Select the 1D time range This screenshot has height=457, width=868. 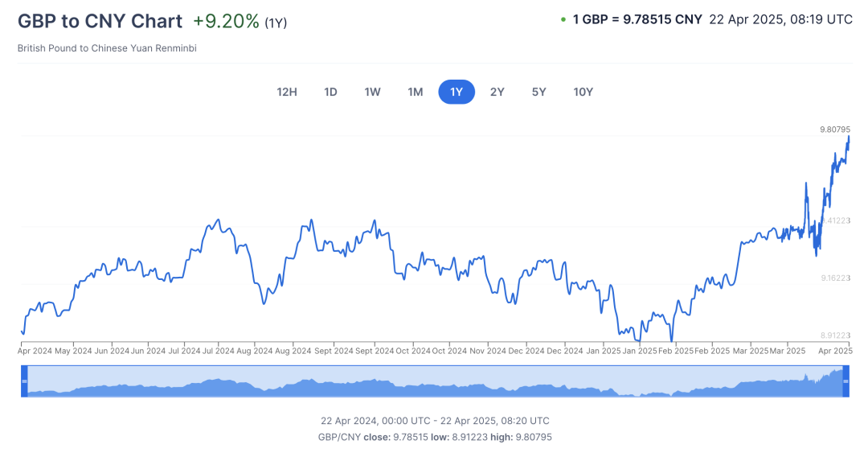[330, 92]
